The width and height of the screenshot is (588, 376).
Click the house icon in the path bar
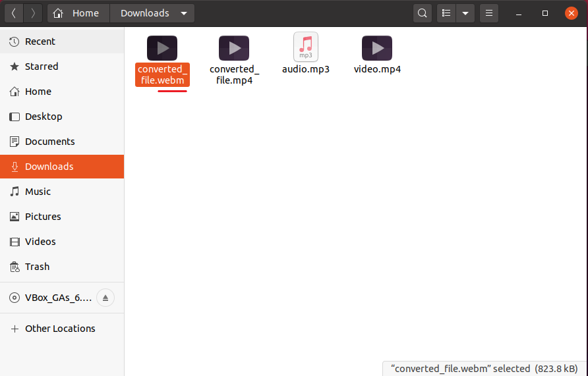click(58, 13)
